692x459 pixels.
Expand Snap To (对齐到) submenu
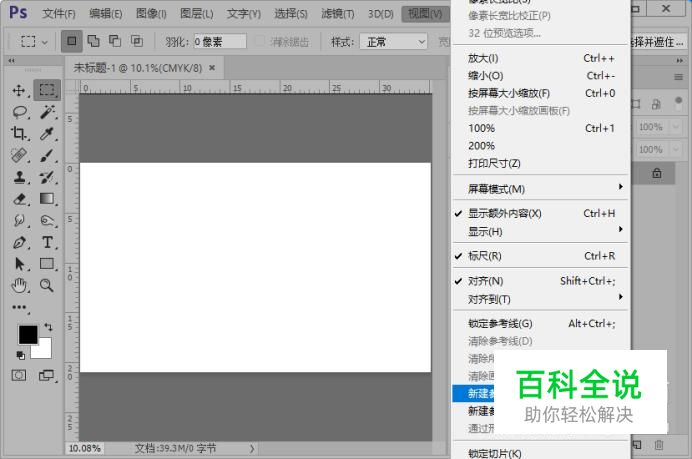(540, 299)
